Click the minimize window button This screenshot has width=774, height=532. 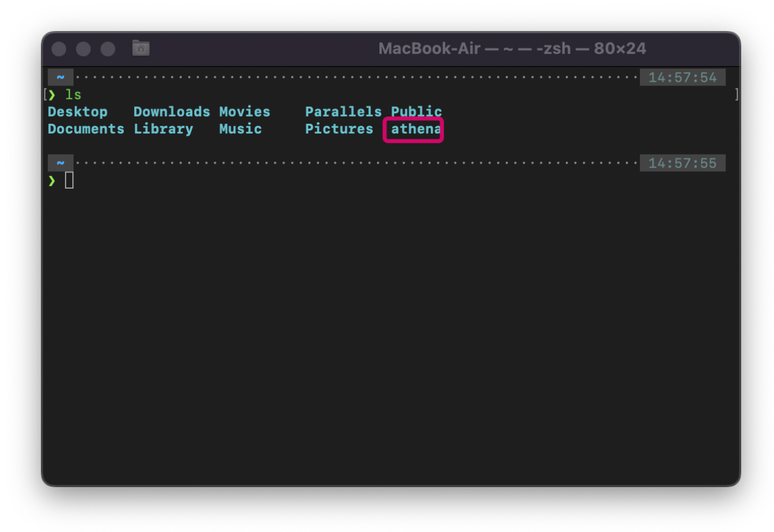click(83, 49)
